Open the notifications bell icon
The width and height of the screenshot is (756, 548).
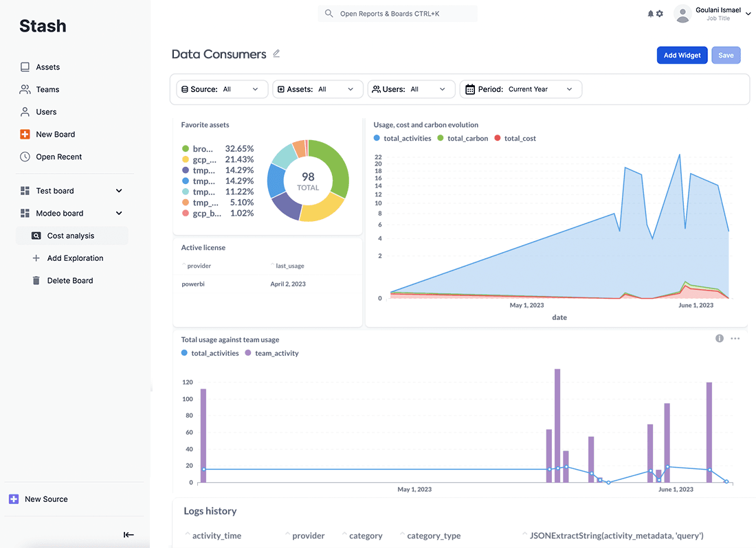(x=650, y=14)
